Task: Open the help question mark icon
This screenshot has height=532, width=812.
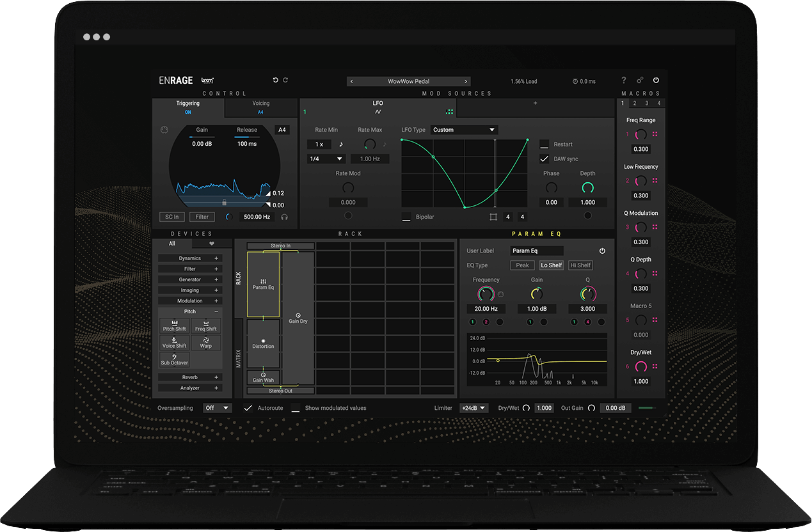Action: pyautogui.click(x=624, y=81)
